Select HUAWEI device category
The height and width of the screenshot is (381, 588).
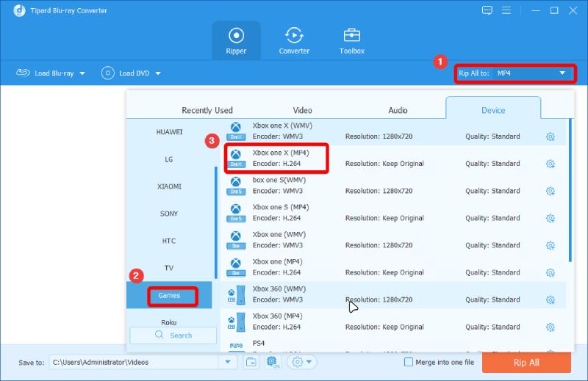(170, 132)
